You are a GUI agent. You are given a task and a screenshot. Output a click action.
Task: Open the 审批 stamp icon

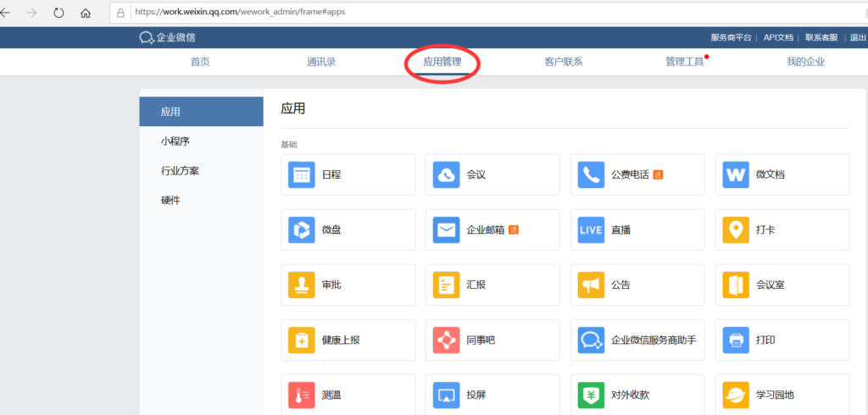[x=302, y=285]
